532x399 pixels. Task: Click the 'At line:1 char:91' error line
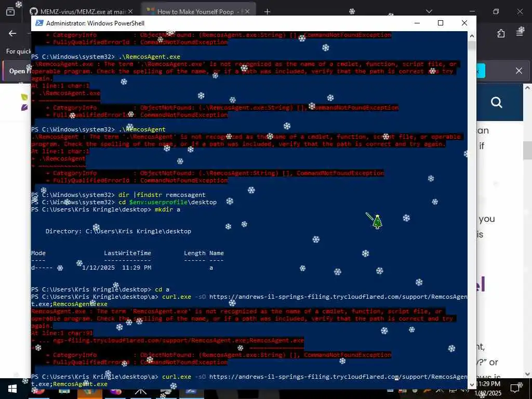(x=62, y=333)
